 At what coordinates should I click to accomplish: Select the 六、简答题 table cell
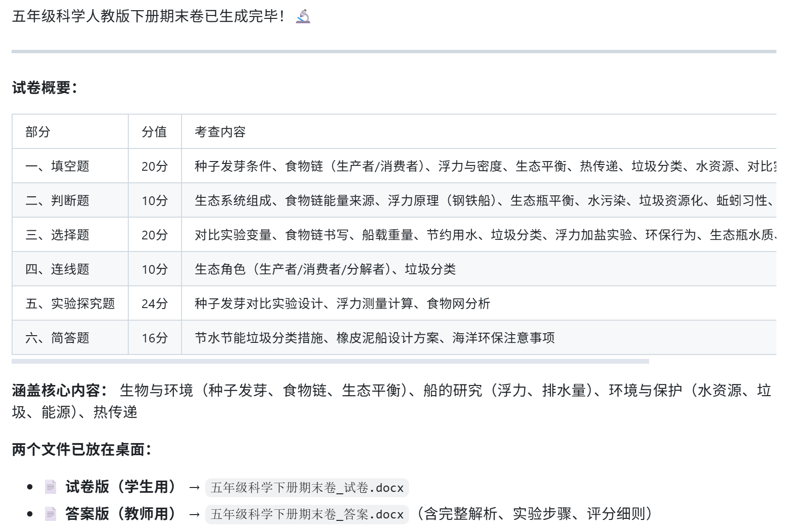click(x=70, y=338)
